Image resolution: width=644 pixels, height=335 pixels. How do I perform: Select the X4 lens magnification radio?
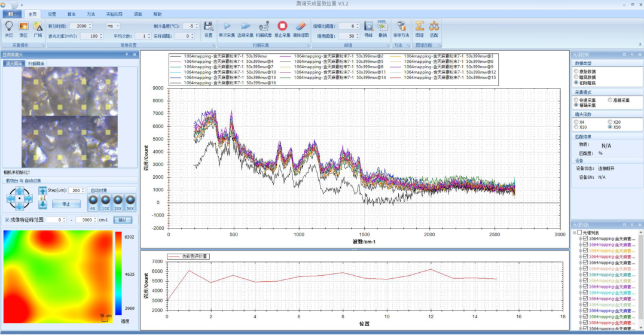(x=576, y=122)
